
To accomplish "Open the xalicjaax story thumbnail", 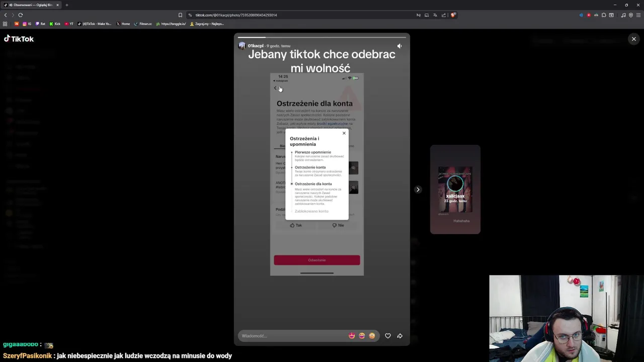I will pyautogui.click(x=455, y=190).
